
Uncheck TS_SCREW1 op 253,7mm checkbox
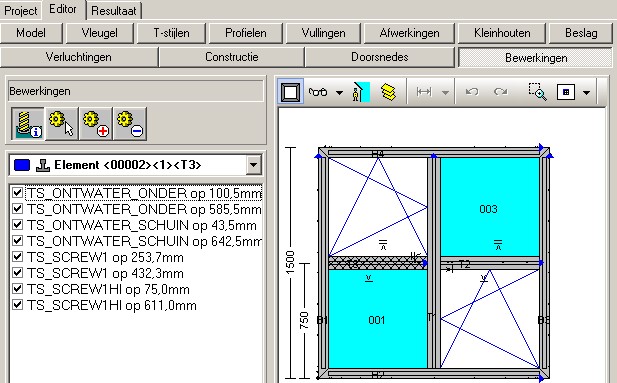(17, 257)
